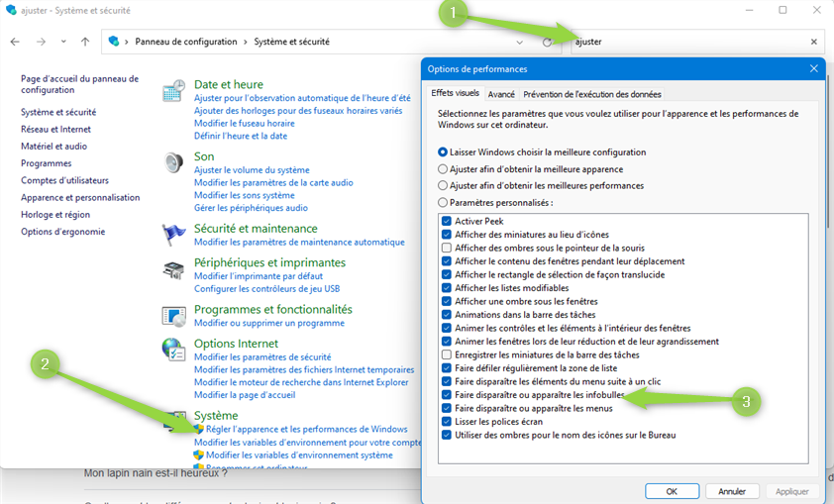834x504 pixels.
Task: Open Modifier ou supprimer un programme link
Action: coord(269,323)
